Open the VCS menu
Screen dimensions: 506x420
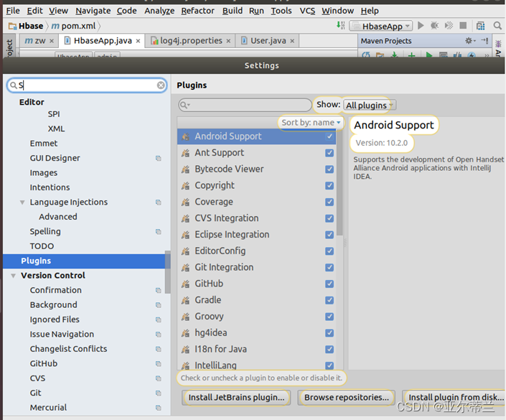click(x=307, y=11)
